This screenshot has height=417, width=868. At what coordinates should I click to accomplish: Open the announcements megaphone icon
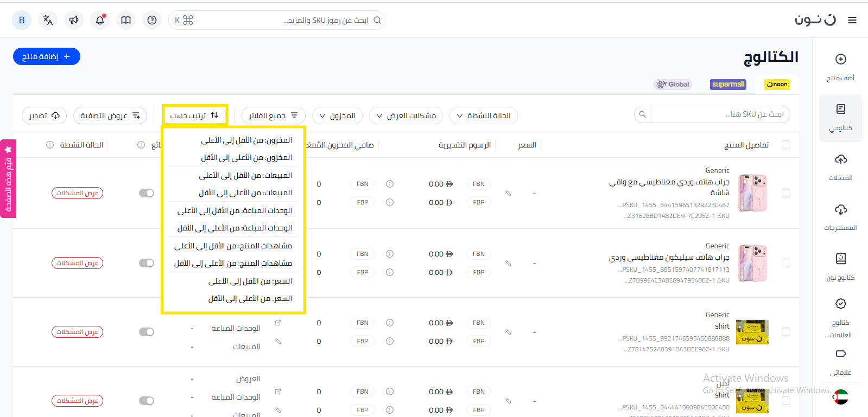click(74, 20)
